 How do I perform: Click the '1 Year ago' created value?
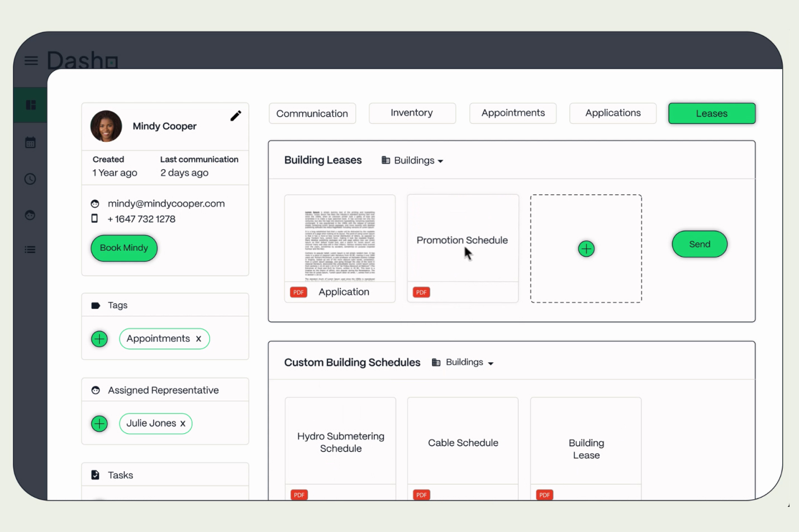coord(115,173)
